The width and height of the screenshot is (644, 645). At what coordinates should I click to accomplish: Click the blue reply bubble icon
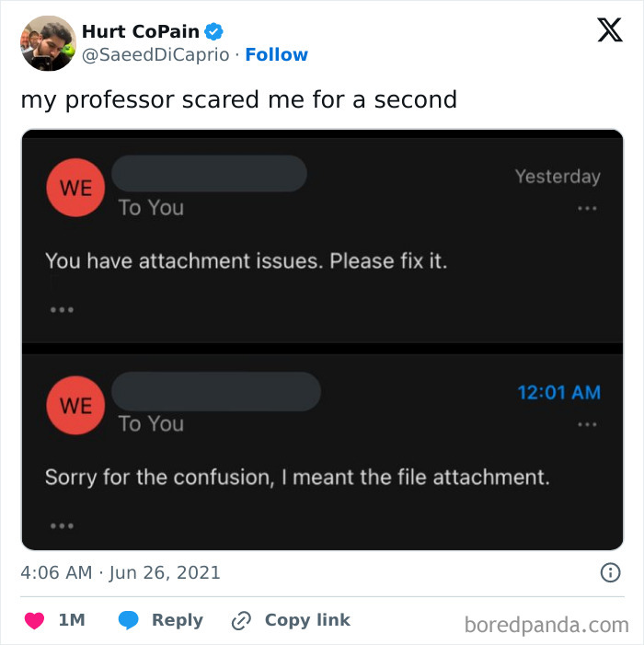130,621
